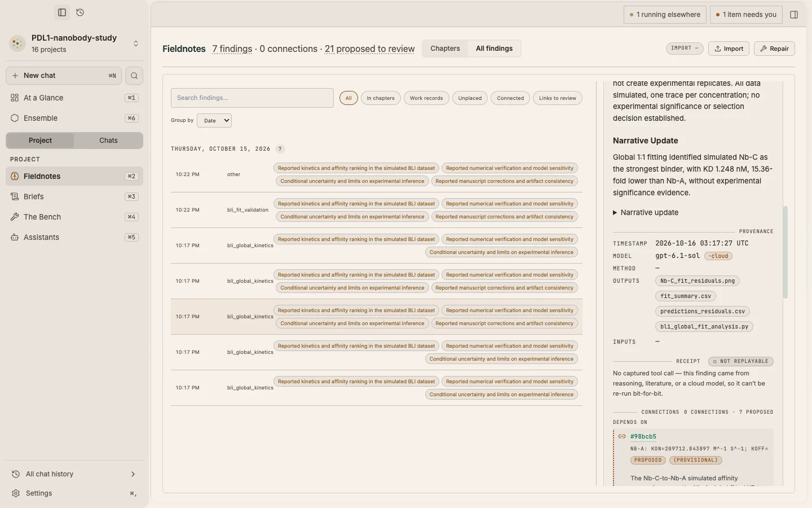Click The Bench wrench icon
Viewport: 812px width, 508px height.
click(x=15, y=217)
